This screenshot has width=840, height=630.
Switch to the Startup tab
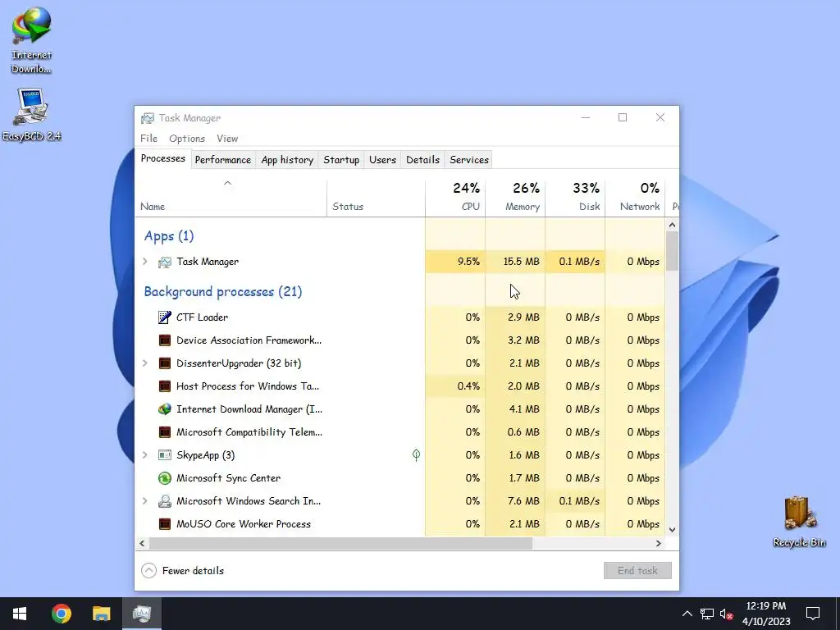341,160
